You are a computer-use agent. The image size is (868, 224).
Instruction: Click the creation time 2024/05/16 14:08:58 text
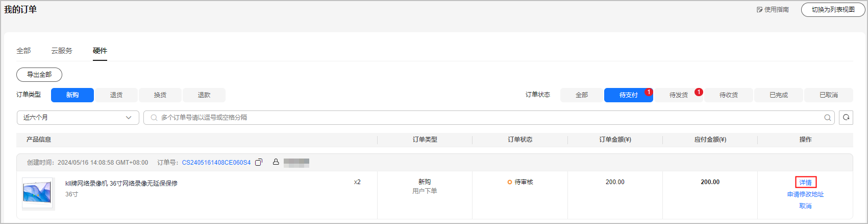tap(103, 163)
